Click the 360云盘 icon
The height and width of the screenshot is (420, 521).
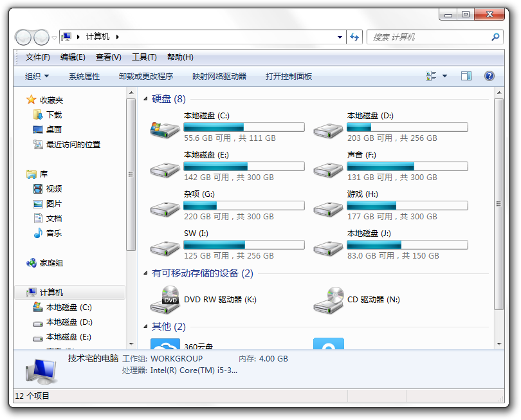(x=165, y=345)
